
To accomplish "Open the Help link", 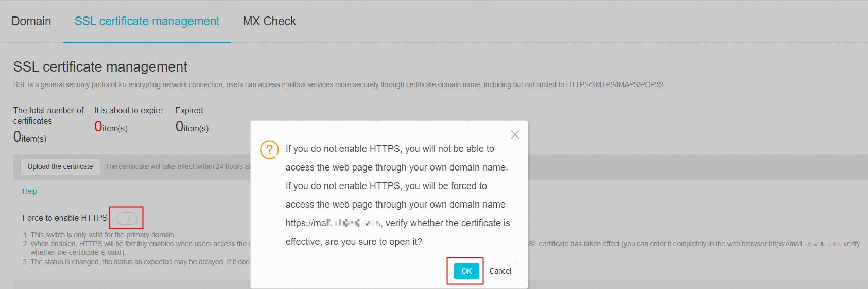I will point(29,191).
